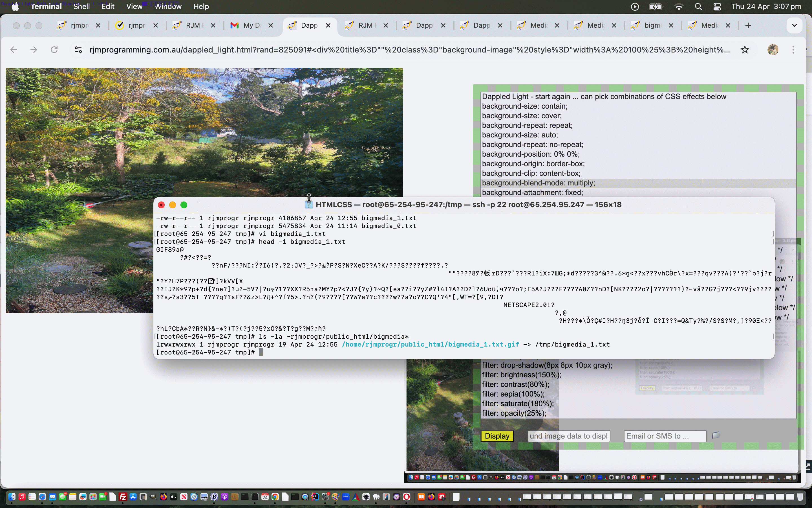
Task: Expand Chrome tab search dropdown
Action: point(794,25)
